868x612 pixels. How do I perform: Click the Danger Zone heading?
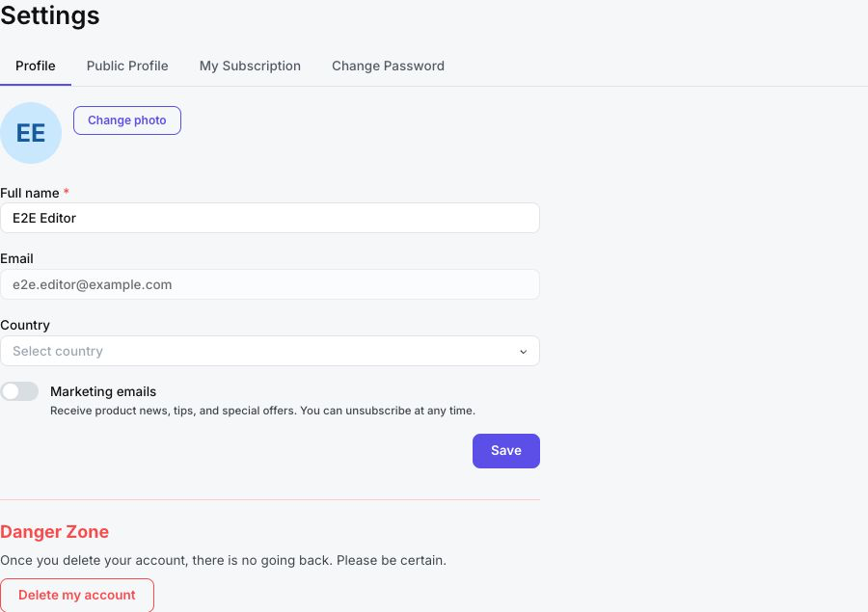pos(54,532)
